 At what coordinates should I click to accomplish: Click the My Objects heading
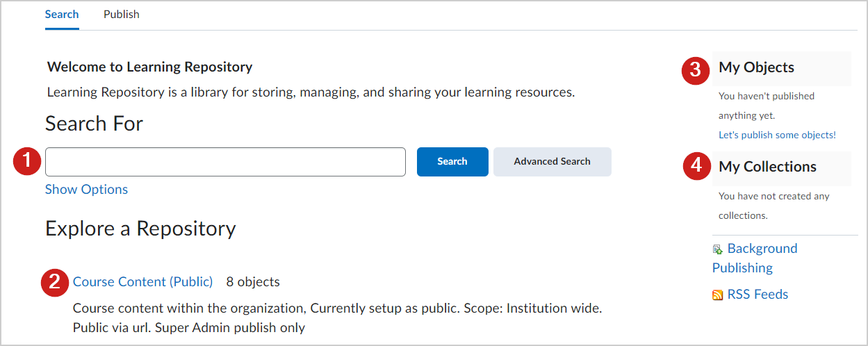(756, 67)
